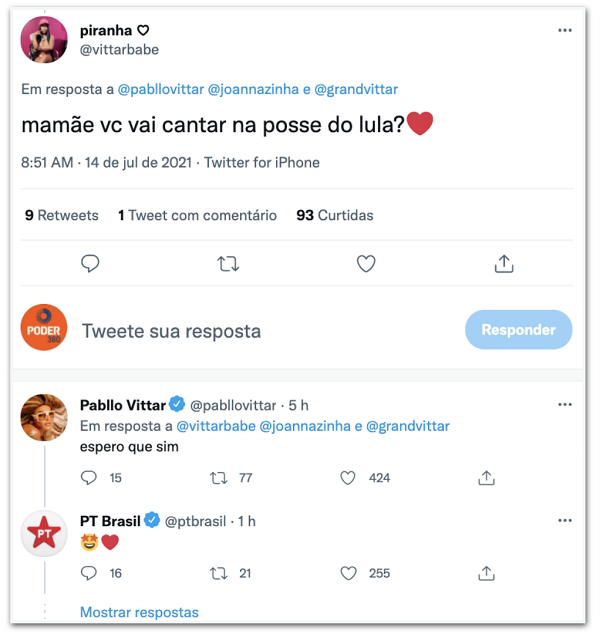Screen dimensions: 600x641
Task: Reply to the main piranha tweet
Action: pyautogui.click(x=90, y=263)
